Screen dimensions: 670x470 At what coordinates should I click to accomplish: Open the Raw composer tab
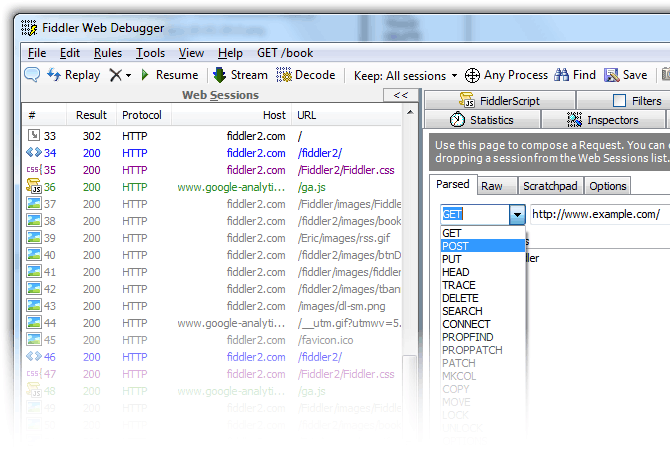[x=492, y=186]
